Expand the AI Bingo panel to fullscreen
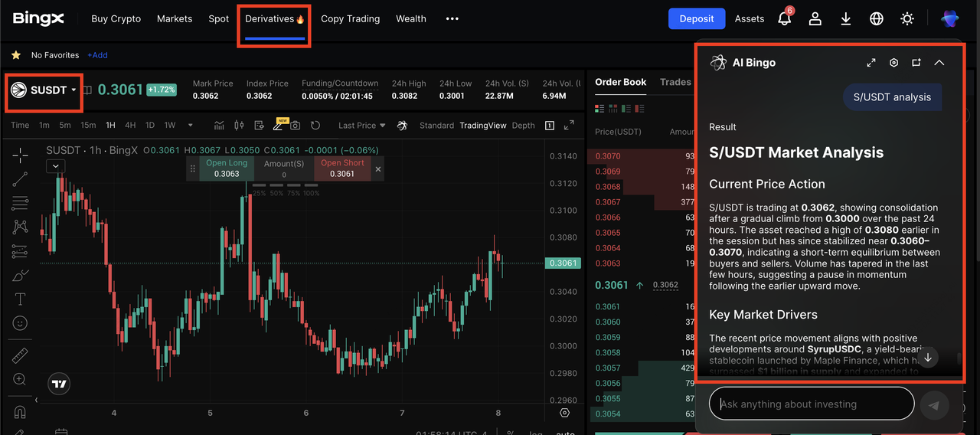The height and width of the screenshot is (435, 980). pos(871,63)
